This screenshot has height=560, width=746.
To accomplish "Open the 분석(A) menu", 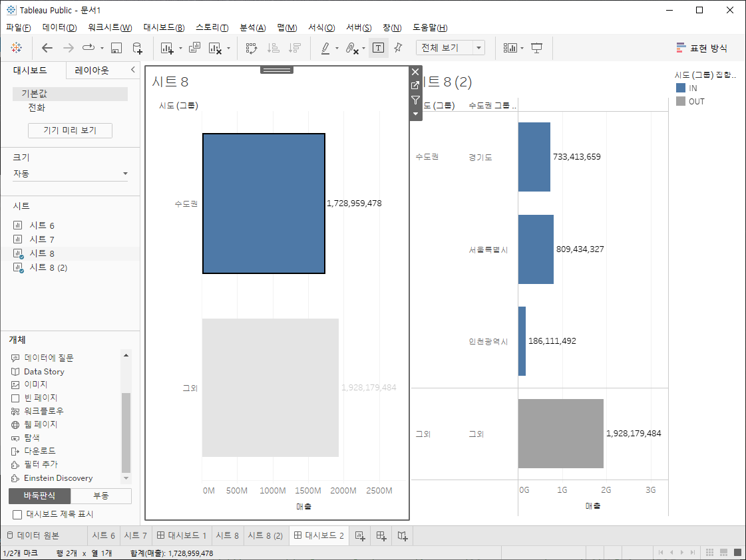I will (x=253, y=27).
